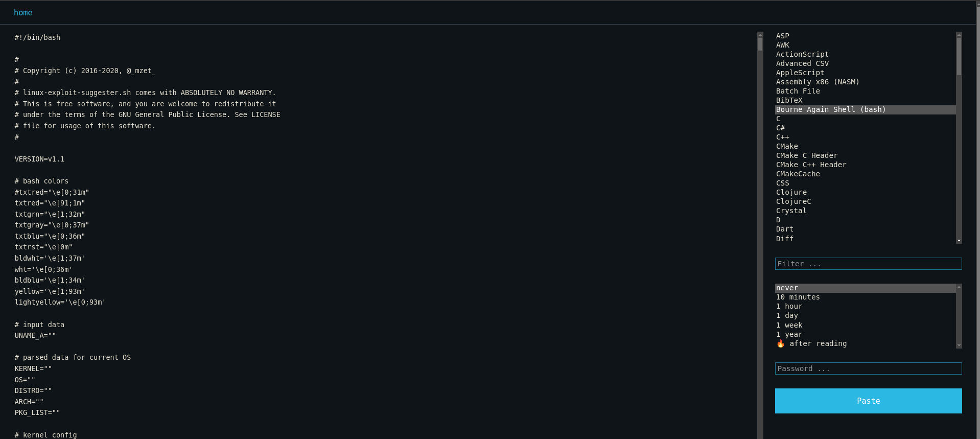Image resolution: width=980 pixels, height=439 pixels.
Task: Focus the Password input field
Action: (x=868, y=368)
